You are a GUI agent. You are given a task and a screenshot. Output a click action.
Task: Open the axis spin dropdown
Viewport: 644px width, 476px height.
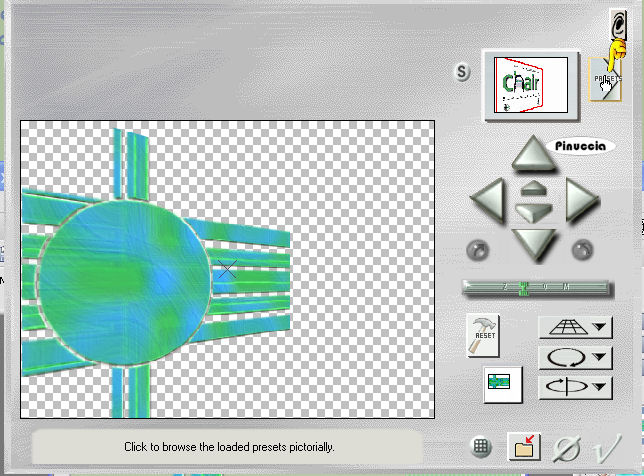[575, 387]
